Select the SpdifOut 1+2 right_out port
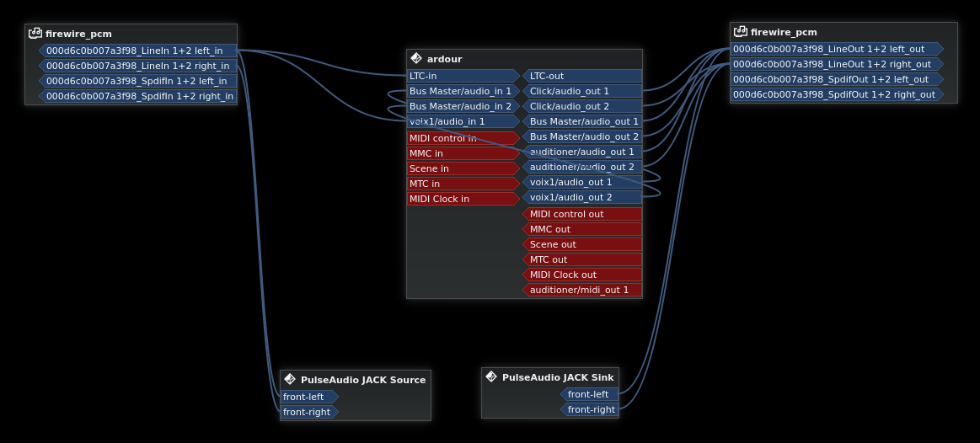Image resolution: width=980 pixels, height=443 pixels. tap(837, 94)
